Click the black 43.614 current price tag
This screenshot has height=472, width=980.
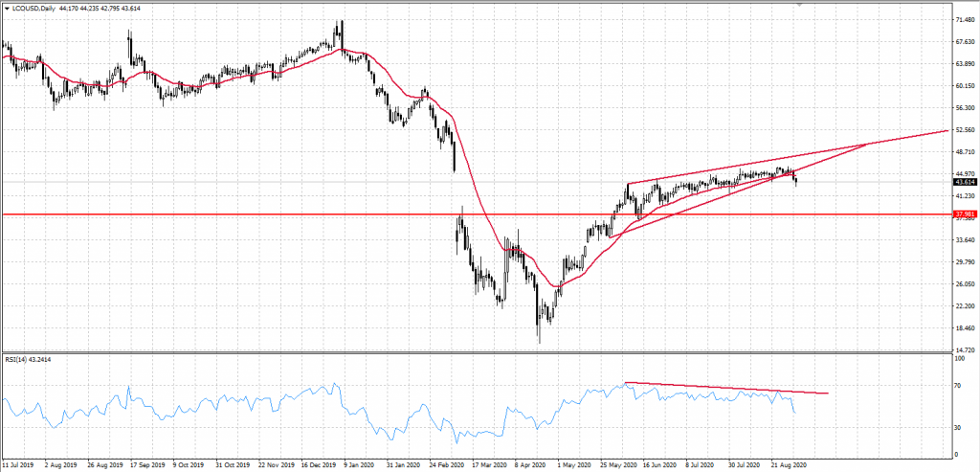pos(965,182)
